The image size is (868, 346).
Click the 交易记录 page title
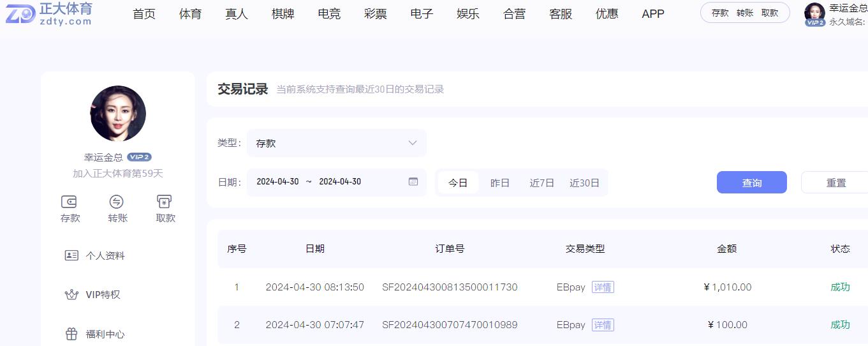pos(243,89)
